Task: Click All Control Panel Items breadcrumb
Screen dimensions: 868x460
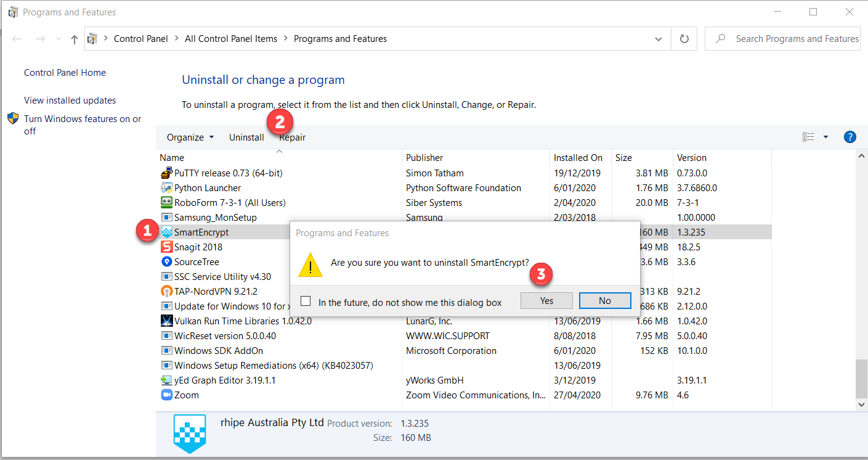Action: [x=231, y=39]
